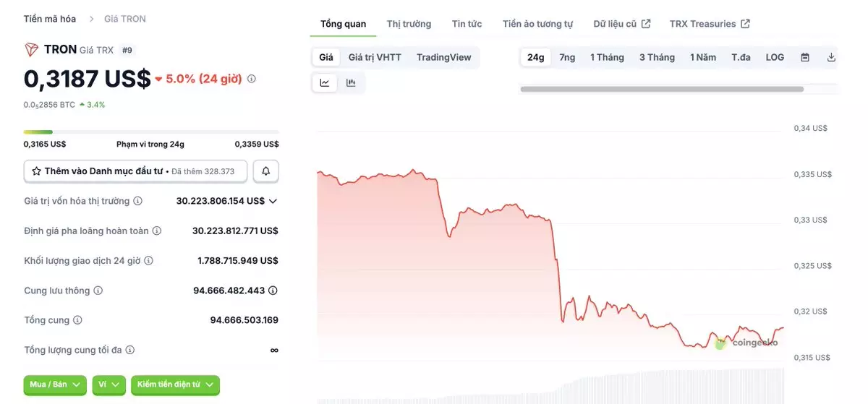
Task: Click info icon next to 24 giờ change
Action: 252,79
